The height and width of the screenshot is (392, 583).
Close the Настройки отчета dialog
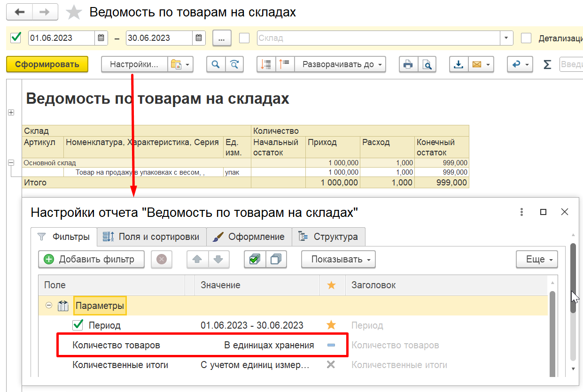[x=565, y=212]
